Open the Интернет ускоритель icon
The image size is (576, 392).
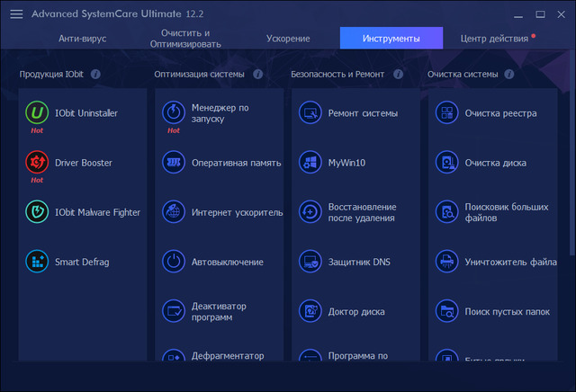coord(174,212)
